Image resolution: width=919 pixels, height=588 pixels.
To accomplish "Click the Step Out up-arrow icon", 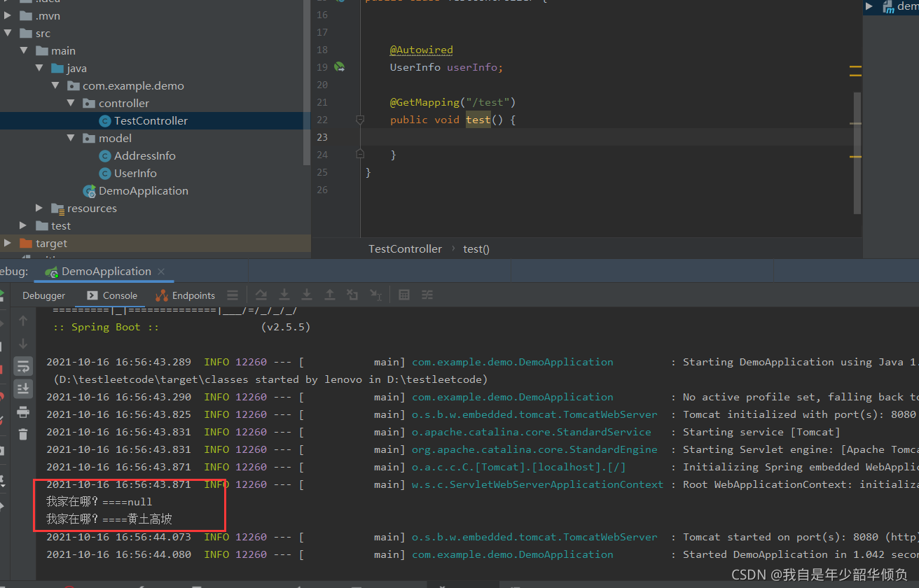I will [x=329, y=295].
